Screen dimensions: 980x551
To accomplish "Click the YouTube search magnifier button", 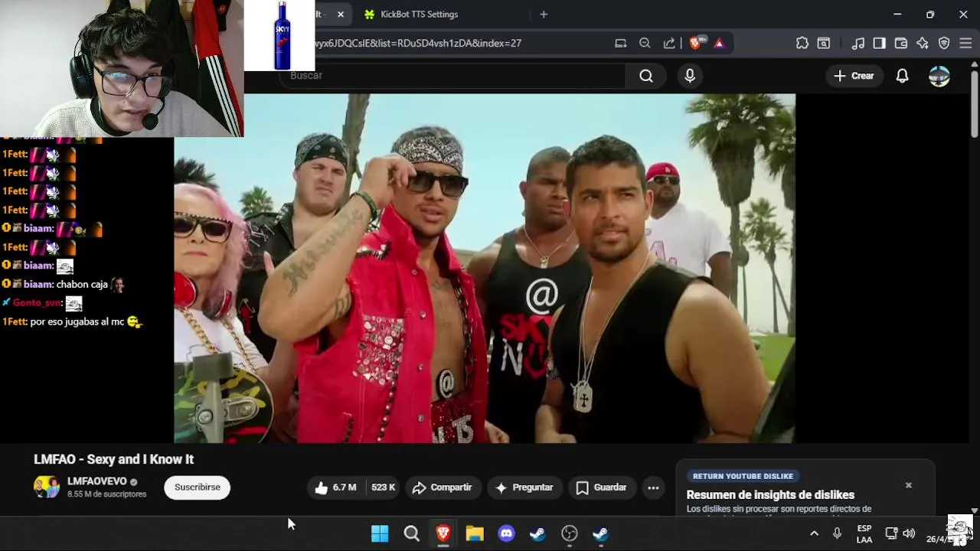I will [x=646, y=76].
